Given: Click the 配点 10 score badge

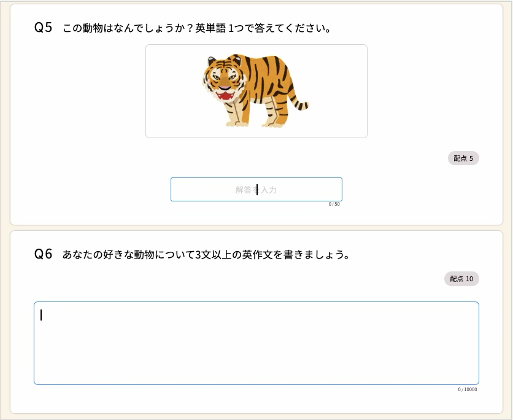Looking at the screenshot, I should tap(461, 279).
